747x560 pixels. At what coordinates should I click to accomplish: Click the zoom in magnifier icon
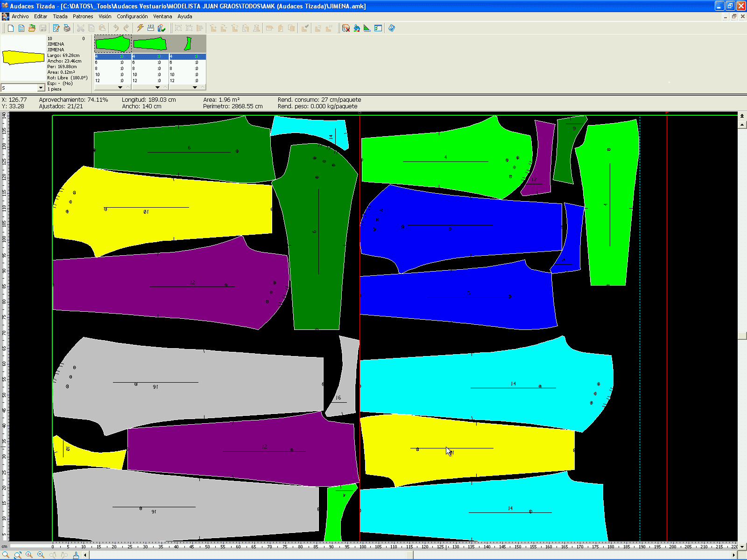pyautogui.click(x=29, y=555)
